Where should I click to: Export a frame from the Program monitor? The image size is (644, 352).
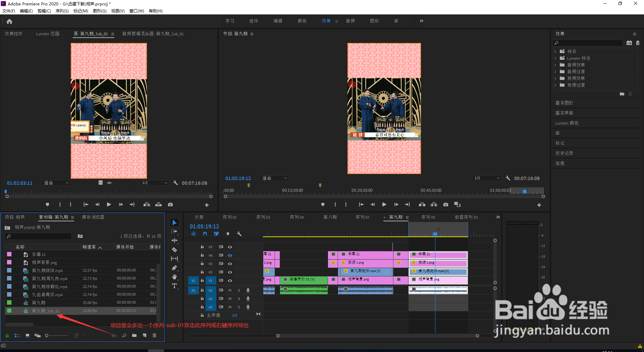pos(445,205)
